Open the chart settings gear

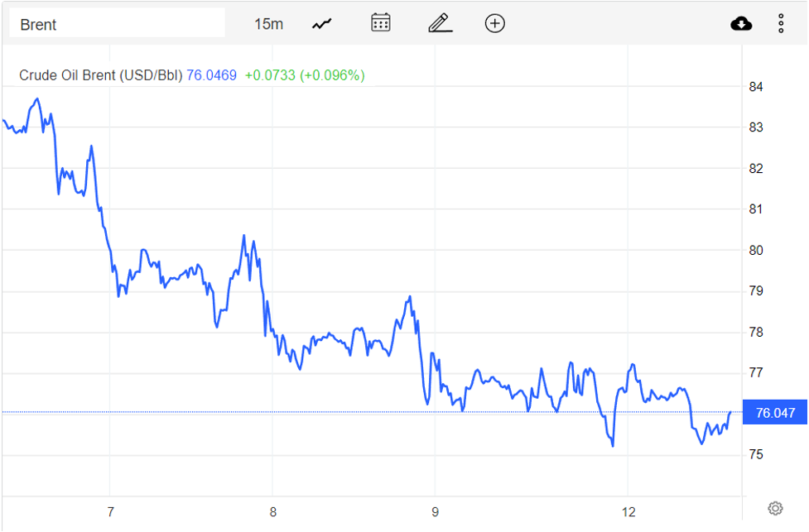tap(774, 508)
